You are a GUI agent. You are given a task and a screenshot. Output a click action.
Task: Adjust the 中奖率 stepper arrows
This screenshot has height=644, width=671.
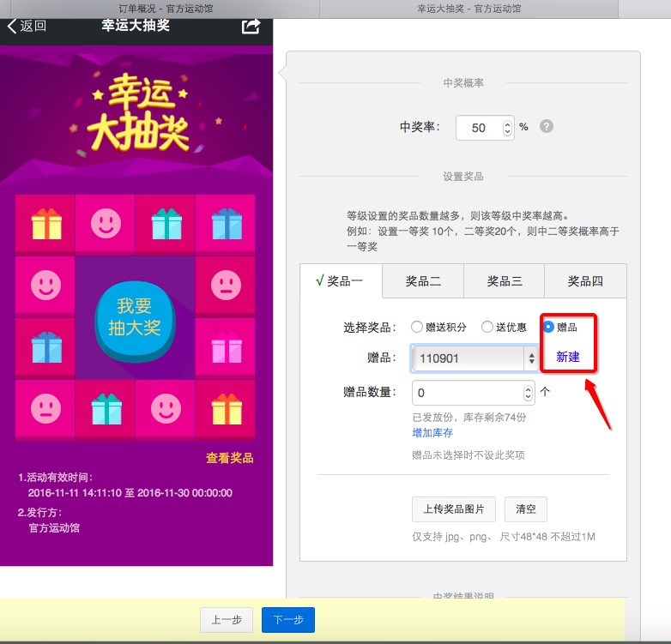pyautogui.click(x=507, y=128)
